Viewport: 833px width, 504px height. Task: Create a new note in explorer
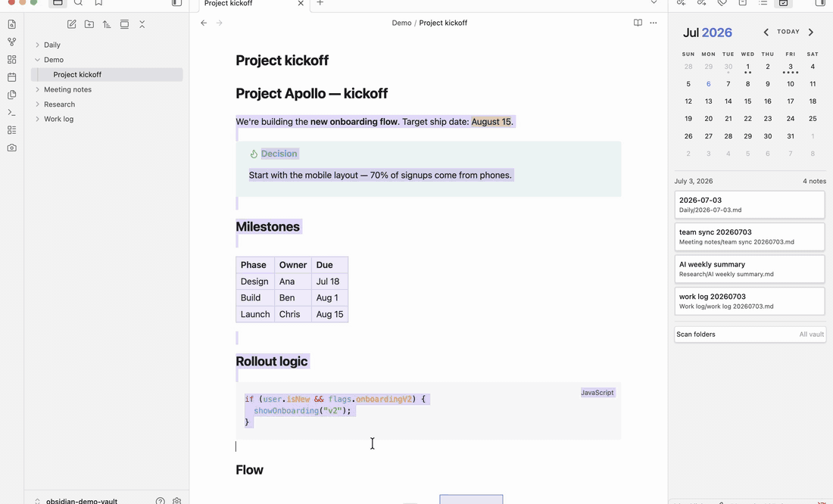point(72,24)
